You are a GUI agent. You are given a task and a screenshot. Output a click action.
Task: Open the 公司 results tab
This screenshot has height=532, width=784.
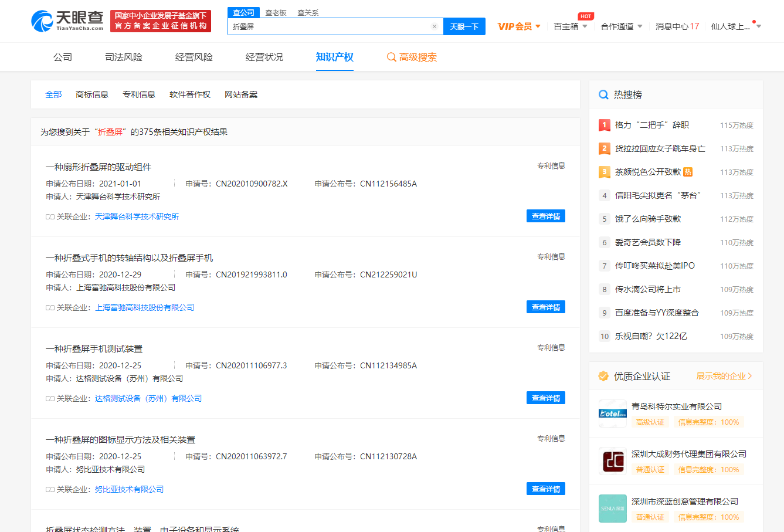[63, 57]
